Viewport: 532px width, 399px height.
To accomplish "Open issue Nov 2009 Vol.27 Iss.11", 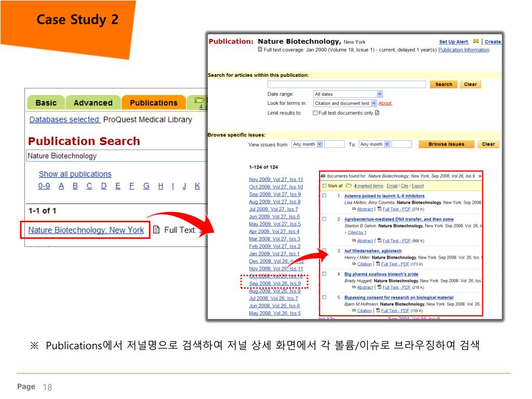I will tap(276, 179).
